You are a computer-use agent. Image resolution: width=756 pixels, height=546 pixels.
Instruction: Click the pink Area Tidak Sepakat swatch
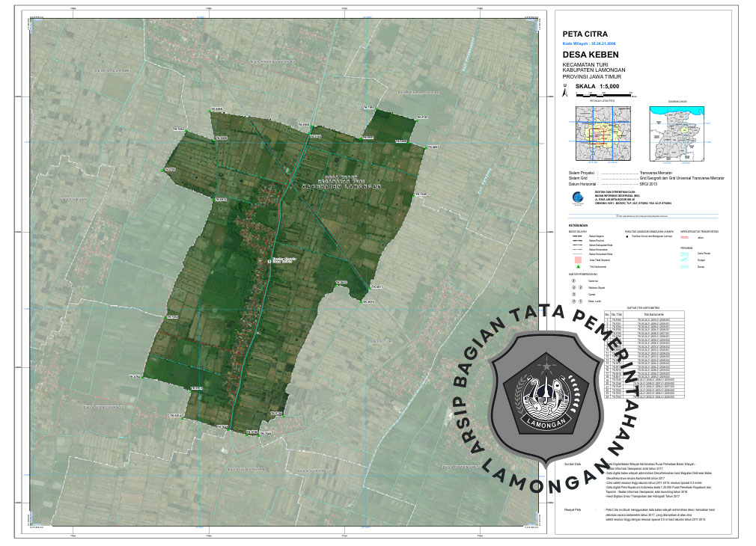[x=579, y=260]
